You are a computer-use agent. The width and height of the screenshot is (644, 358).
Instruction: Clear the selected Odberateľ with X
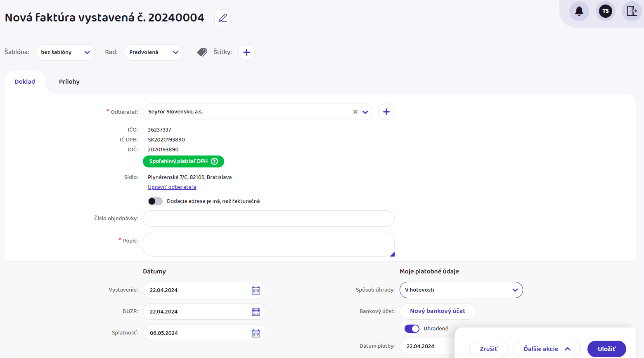click(x=355, y=112)
